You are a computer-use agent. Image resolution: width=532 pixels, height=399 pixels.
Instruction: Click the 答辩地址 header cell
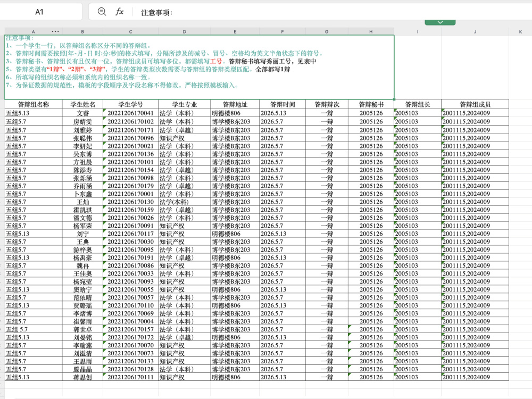[235, 104]
